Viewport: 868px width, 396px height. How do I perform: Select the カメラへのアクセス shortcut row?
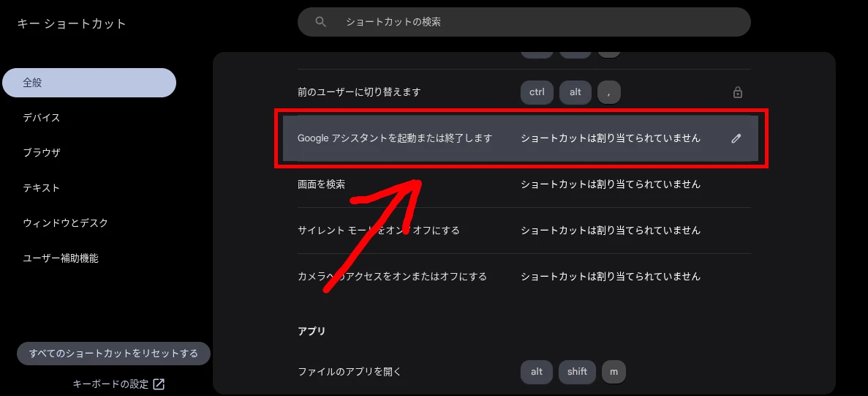coord(524,277)
